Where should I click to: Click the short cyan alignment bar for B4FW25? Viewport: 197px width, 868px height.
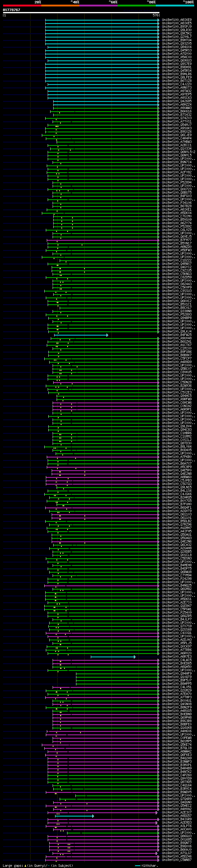81,335
